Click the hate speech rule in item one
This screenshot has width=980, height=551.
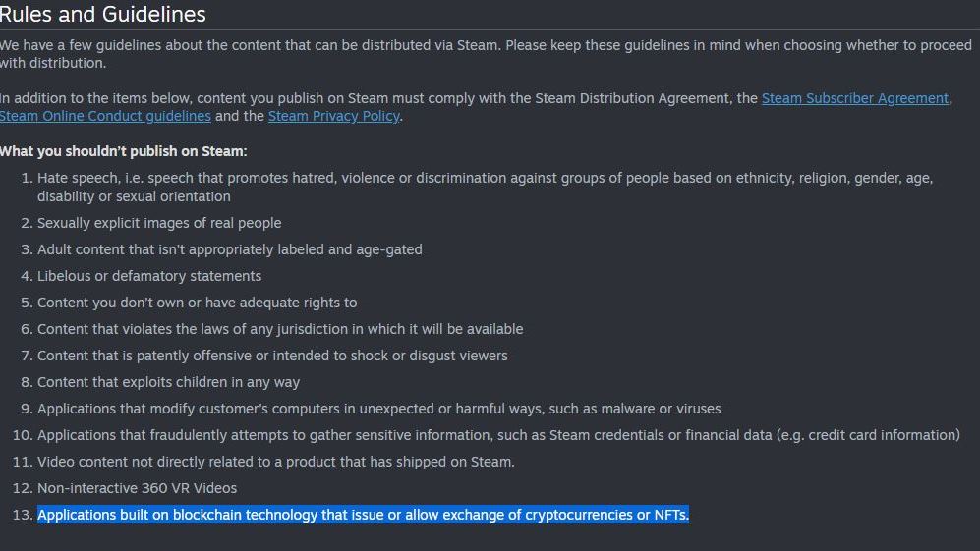pyautogui.click(x=485, y=187)
